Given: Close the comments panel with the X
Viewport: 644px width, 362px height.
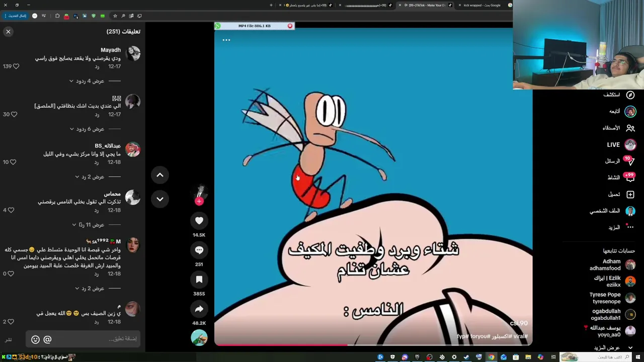Looking at the screenshot, I should click(x=8, y=32).
